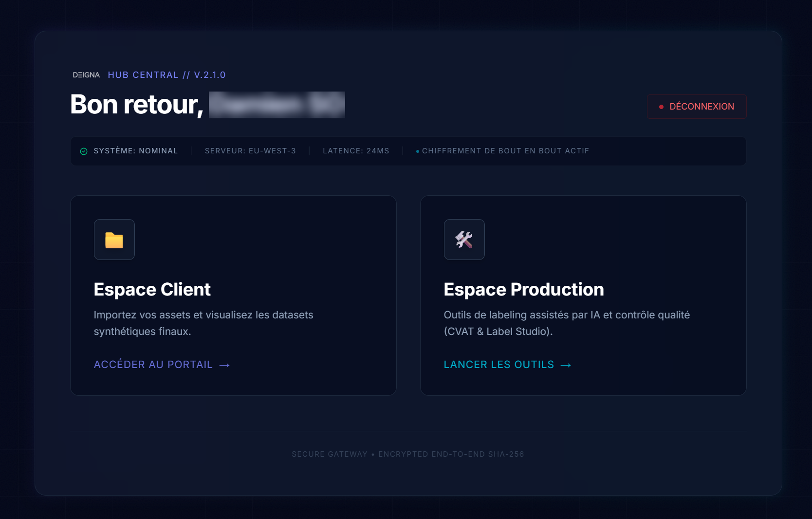Launch tools via Lancer les outils link
This screenshot has height=519, width=812.
click(498, 365)
